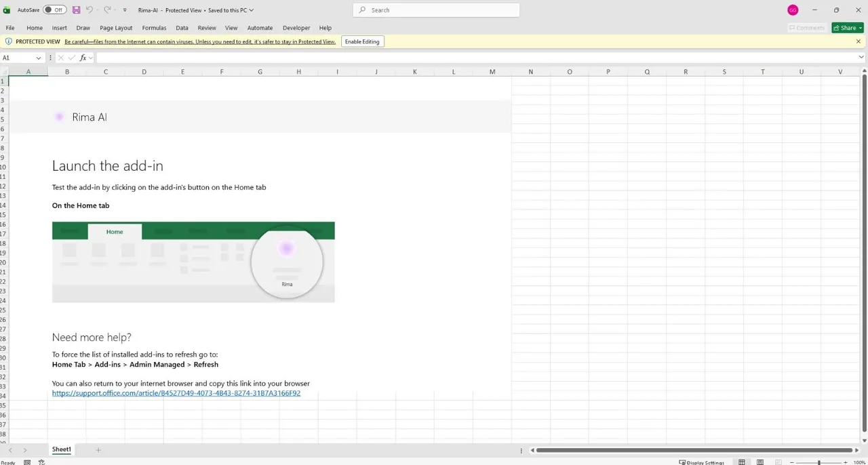The image size is (868, 465).
Task: Click the Undo arrow icon
Action: pyautogui.click(x=89, y=10)
